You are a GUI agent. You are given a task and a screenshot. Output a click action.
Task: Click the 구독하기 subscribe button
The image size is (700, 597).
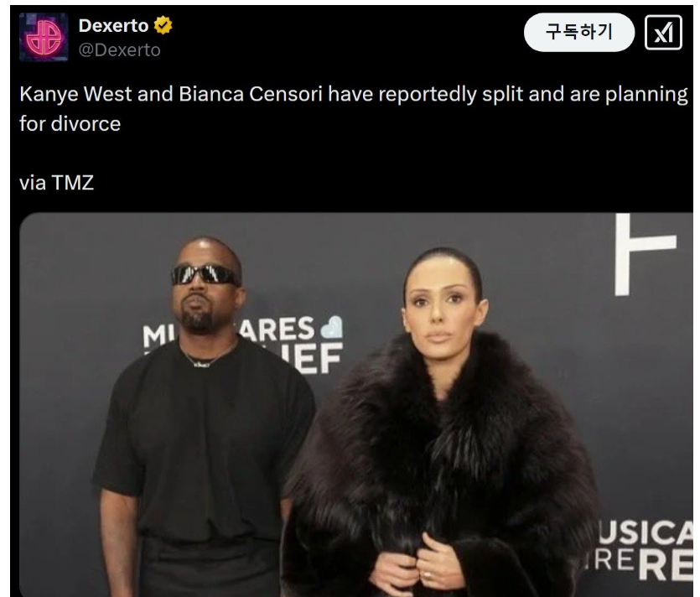[x=579, y=32]
